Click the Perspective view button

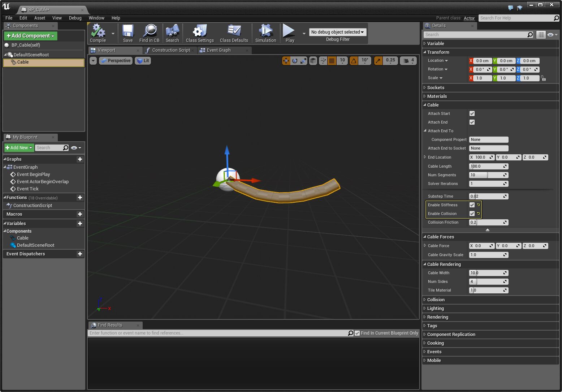(116, 61)
